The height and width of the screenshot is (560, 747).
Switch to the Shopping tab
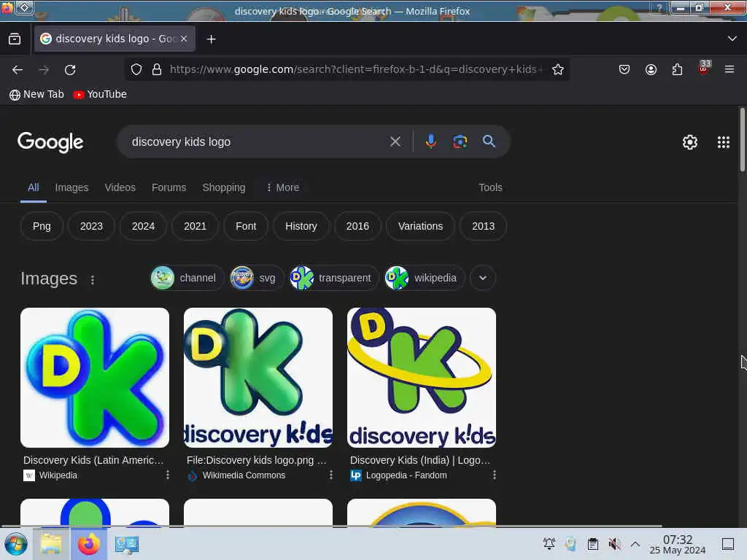click(223, 187)
